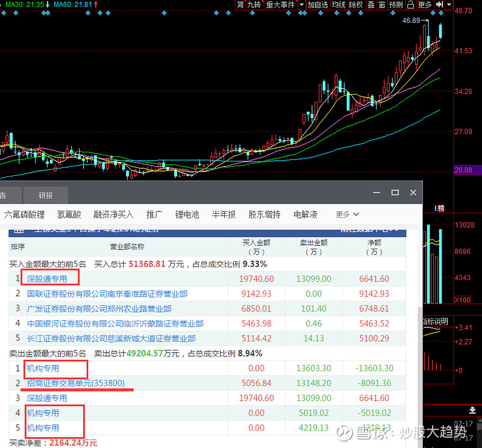Click the L榜 leaderboard marker icon

tap(440, 208)
